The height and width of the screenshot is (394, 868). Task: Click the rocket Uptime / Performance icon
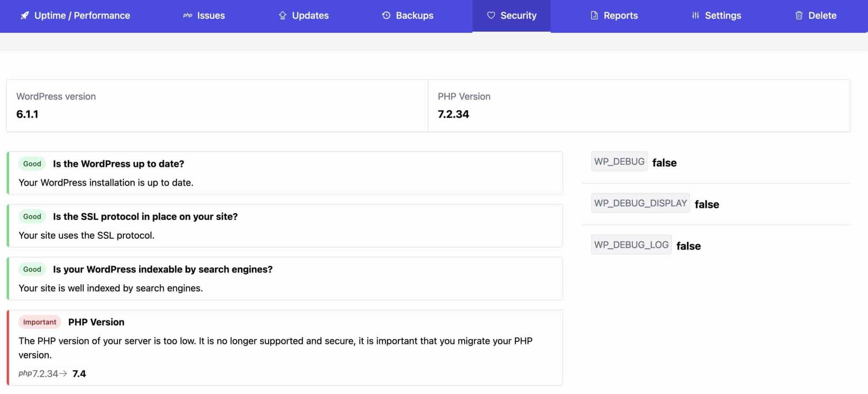click(x=24, y=15)
